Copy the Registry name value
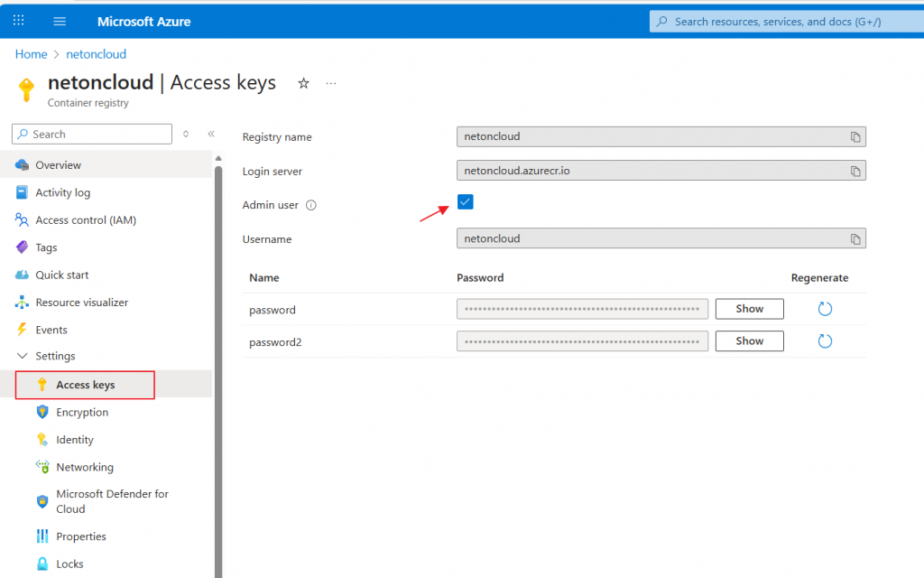The image size is (924, 578). click(x=855, y=137)
